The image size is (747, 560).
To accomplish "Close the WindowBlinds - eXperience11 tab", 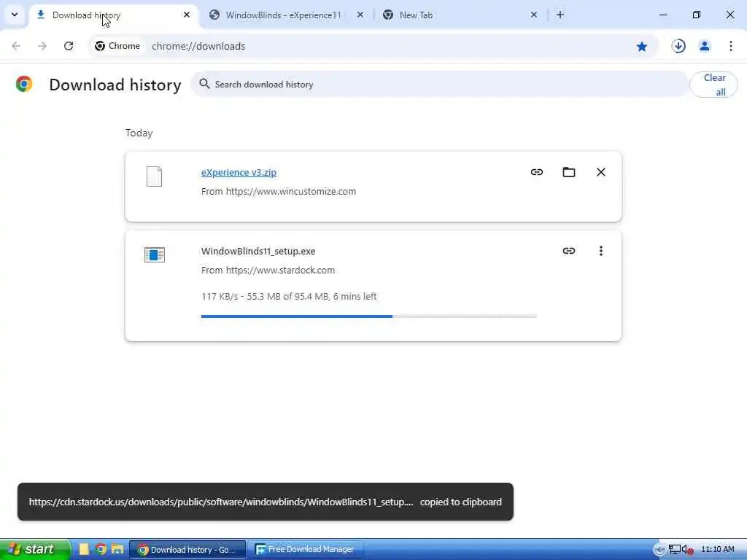I will click(x=360, y=15).
